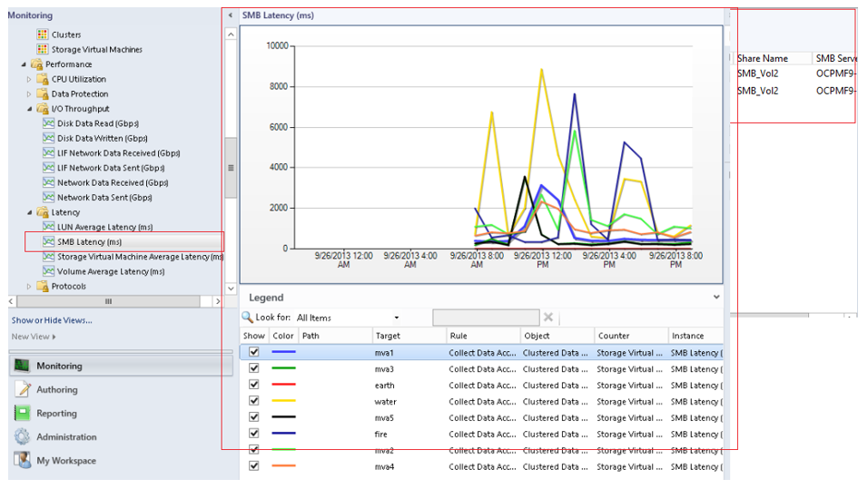Uncheck the Show checkbox for mva1
The height and width of the screenshot is (489, 868).
(x=254, y=352)
